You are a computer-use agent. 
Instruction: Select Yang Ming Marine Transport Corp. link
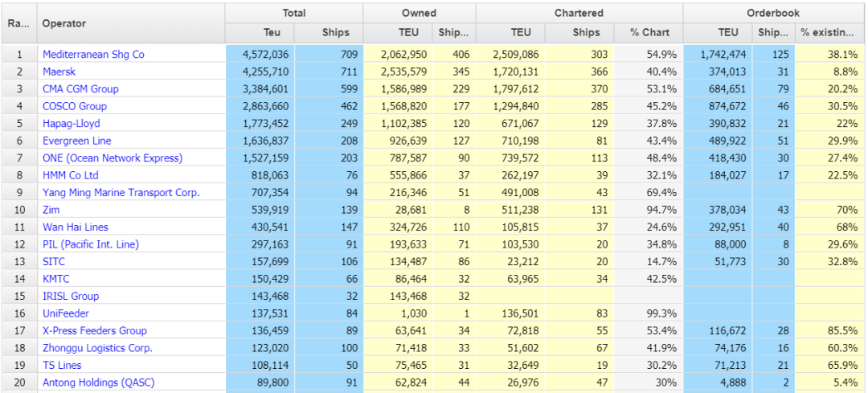pyautogui.click(x=121, y=193)
